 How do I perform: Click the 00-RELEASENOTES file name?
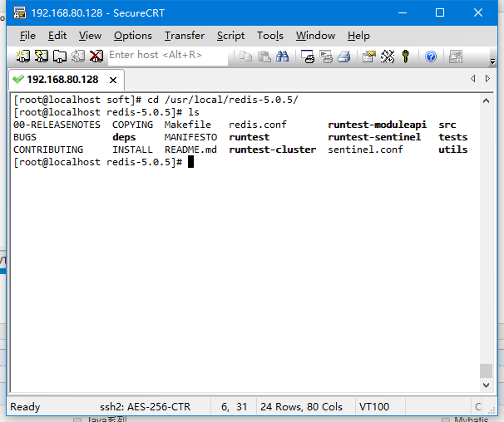point(57,125)
